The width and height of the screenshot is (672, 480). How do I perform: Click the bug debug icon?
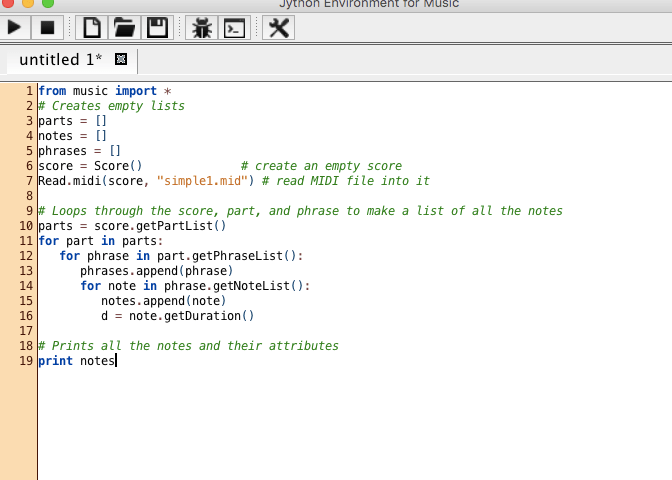(x=202, y=28)
